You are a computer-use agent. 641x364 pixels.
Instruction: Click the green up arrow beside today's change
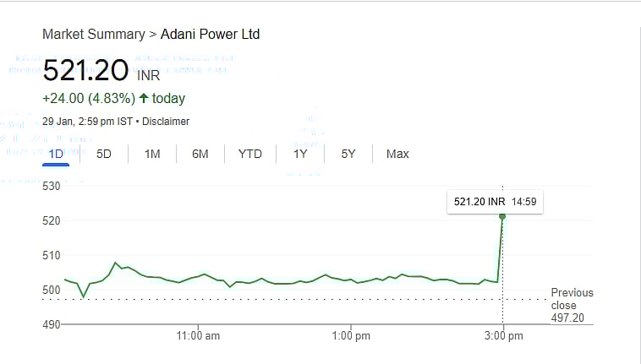[144, 98]
